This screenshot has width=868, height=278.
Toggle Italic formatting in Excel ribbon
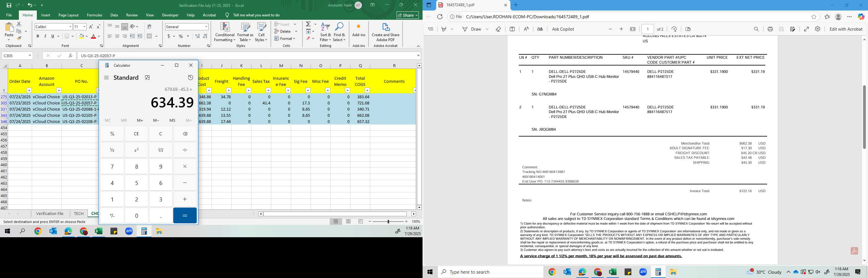(45, 36)
